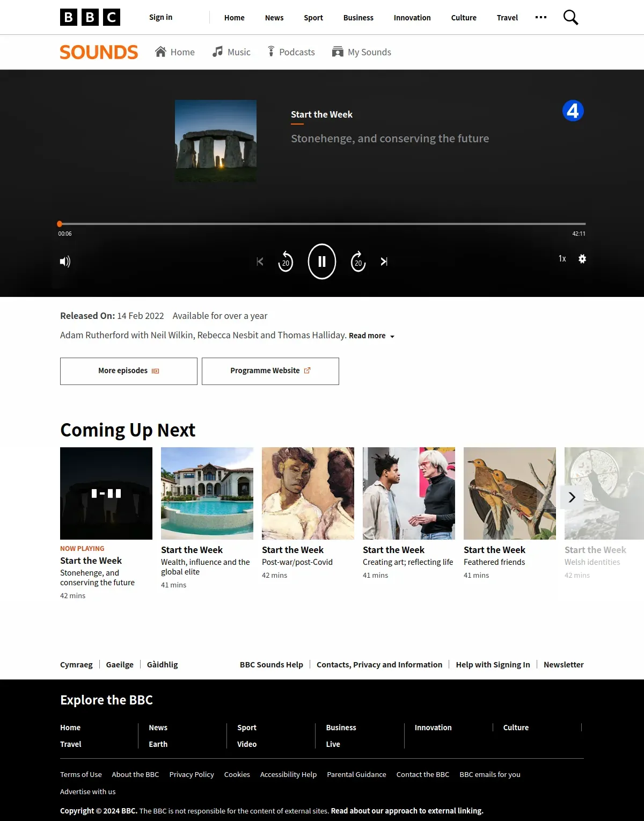The width and height of the screenshot is (644, 821).
Task: Select Business in the top BBC navigation
Action: click(358, 18)
